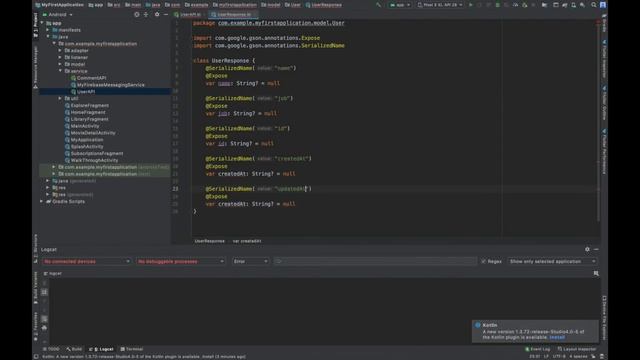The height and width of the screenshot is (360, 640).
Task: Click the Logcat icon at right of log header
Action: coord(596,273)
